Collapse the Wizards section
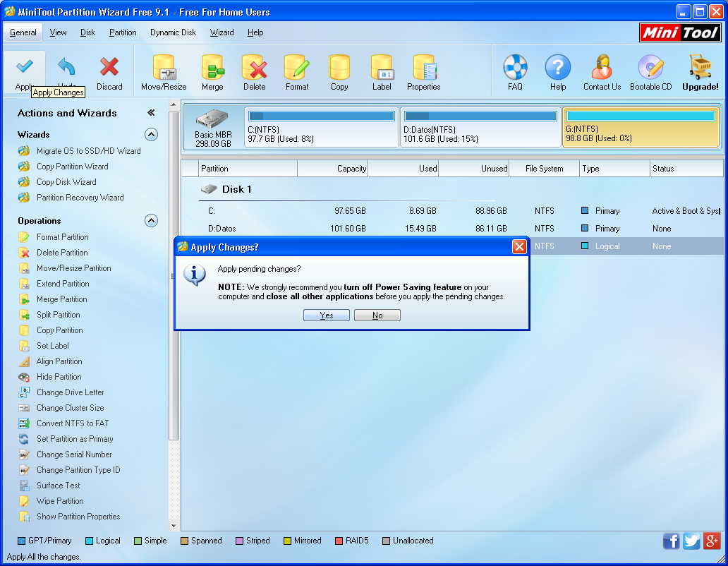728x566 pixels. [x=151, y=134]
